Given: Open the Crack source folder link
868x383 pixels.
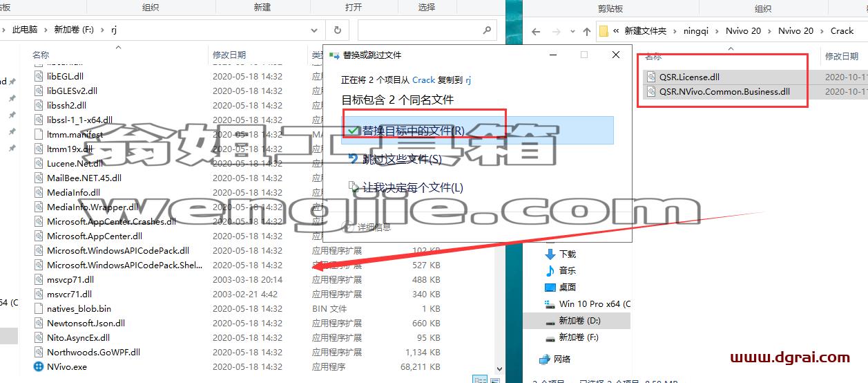Looking at the screenshot, I should click(424, 80).
